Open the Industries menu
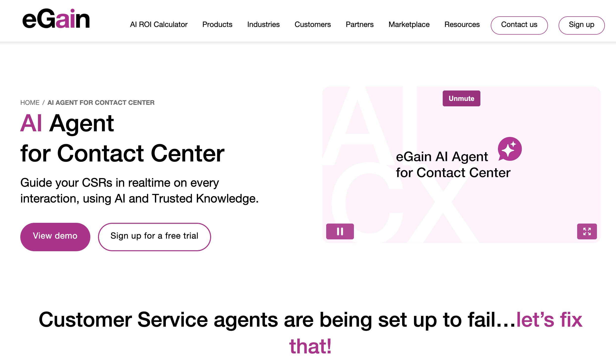 263,24
